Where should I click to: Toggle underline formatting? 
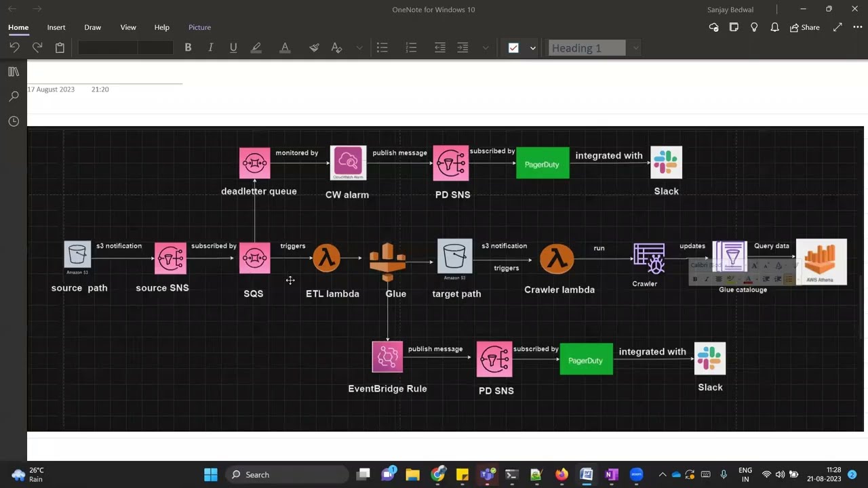(233, 47)
